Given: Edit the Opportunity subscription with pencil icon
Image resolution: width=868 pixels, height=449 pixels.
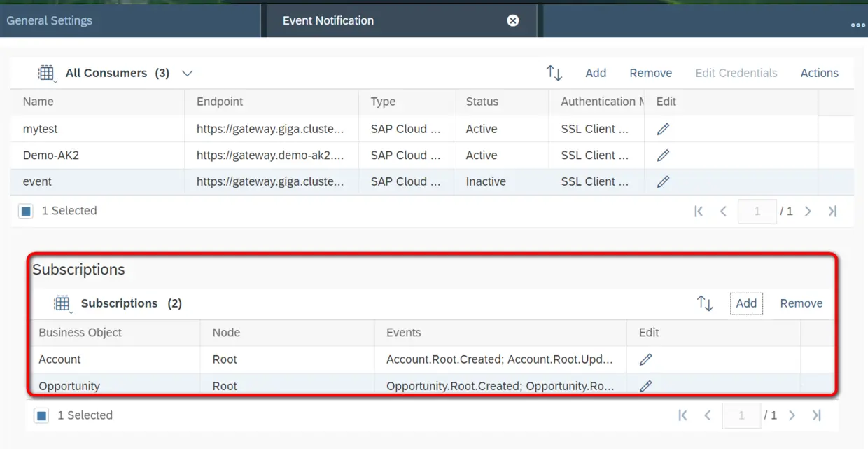Looking at the screenshot, I should pyautogui.click(x=646, y=386).
